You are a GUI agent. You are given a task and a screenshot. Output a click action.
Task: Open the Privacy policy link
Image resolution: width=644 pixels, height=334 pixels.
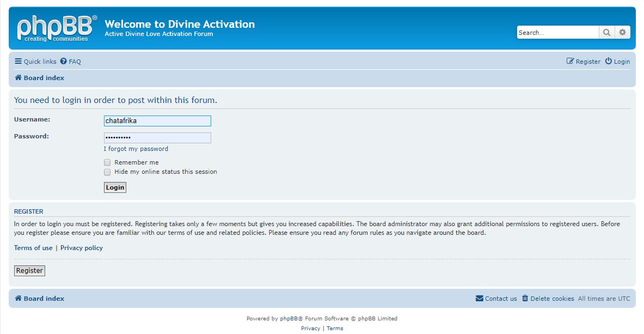click(82, 248)
